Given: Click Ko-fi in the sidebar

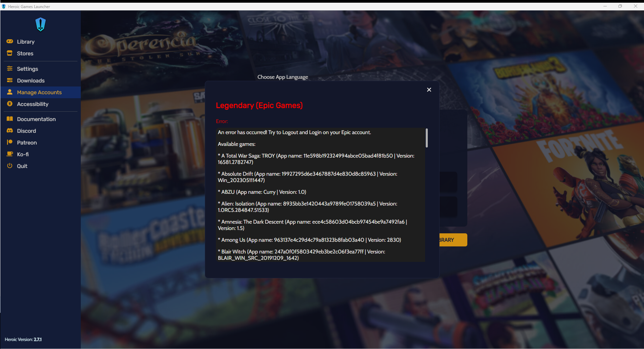Looking at the screenshot, I should pyautogui.click(x=22, y=154).
